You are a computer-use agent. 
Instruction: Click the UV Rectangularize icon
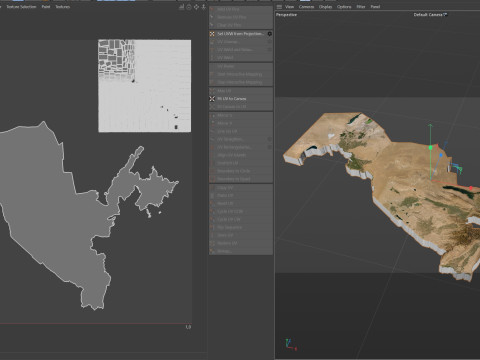tap(212, 147)
